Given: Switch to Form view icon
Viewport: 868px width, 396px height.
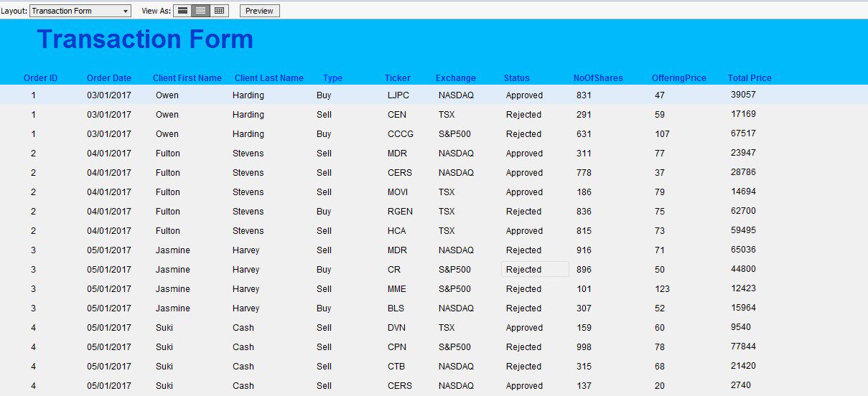Looking at the screenshot, I should click(183, 11).
